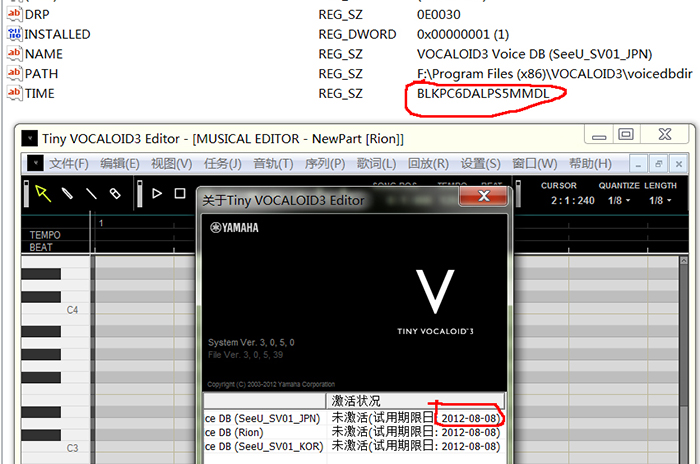Stop playback with the square button
This screenshot has width=700, height=464.
pyautogui.click(x=180, y=193)
